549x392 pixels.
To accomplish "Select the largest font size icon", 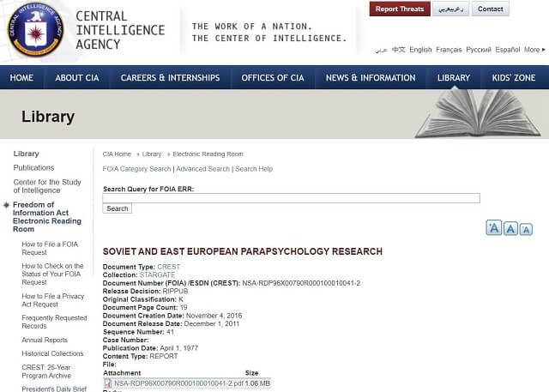I will 494,228.
